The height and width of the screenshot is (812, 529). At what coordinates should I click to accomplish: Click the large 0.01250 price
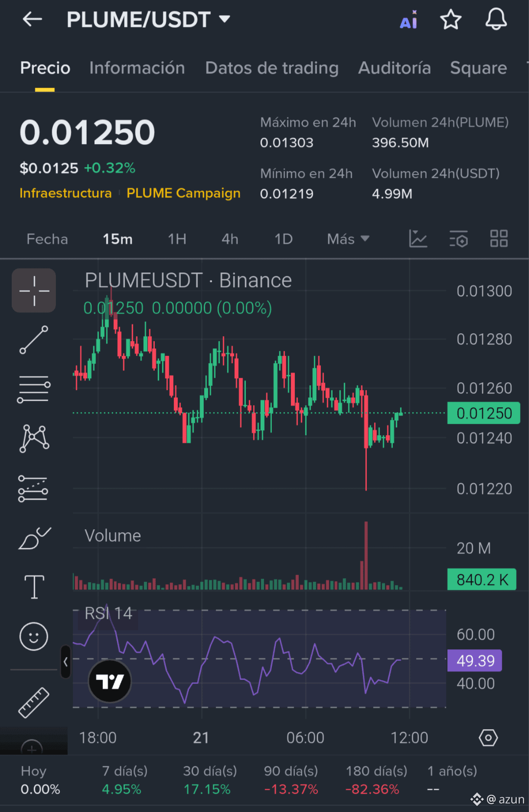click(87, 132)
